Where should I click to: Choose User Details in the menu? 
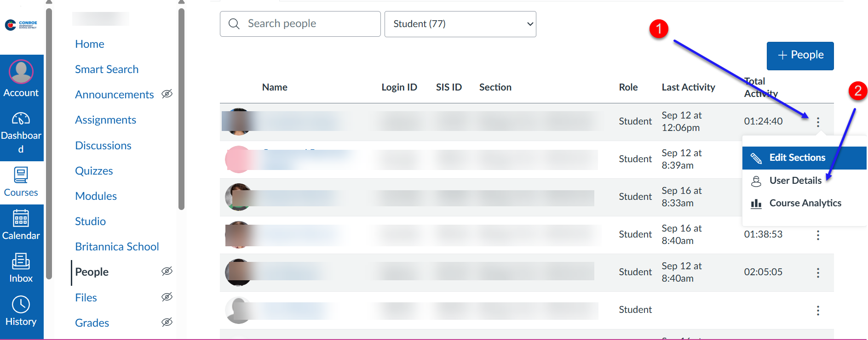click(795, 181)
